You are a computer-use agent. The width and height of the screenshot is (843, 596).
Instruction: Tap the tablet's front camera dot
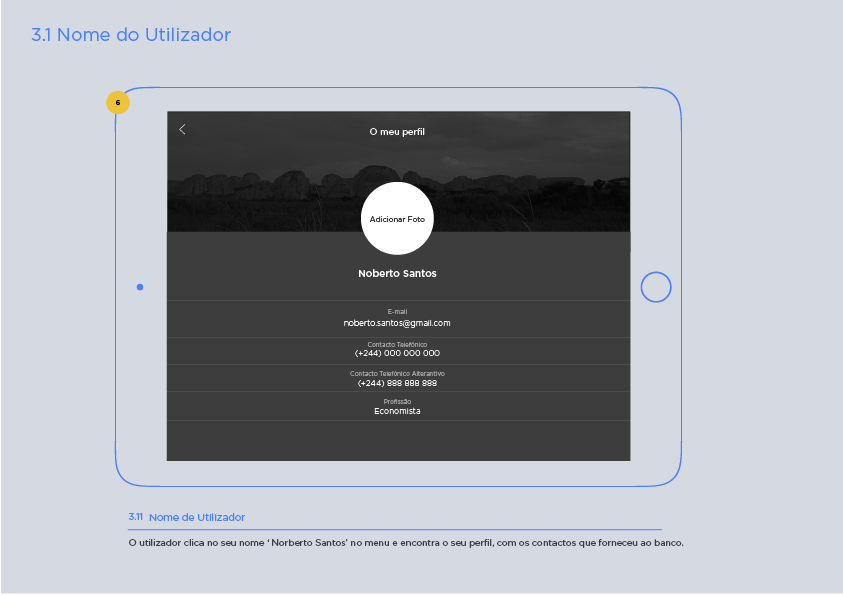pos(140,287)
